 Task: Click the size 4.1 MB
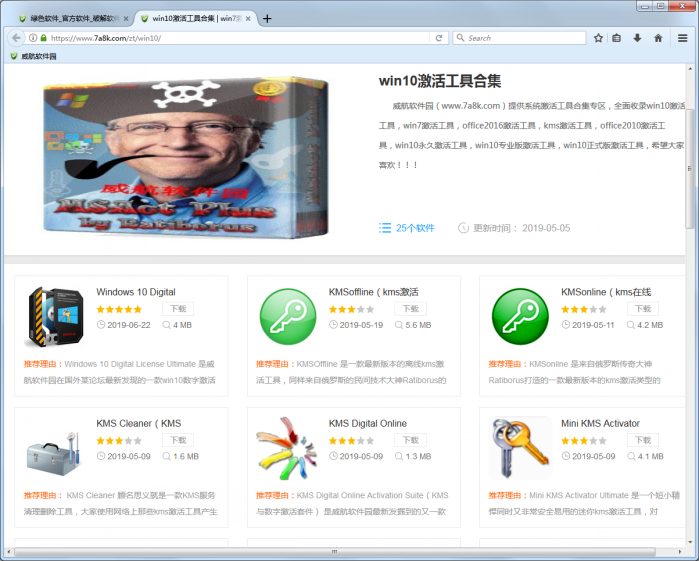650,456
